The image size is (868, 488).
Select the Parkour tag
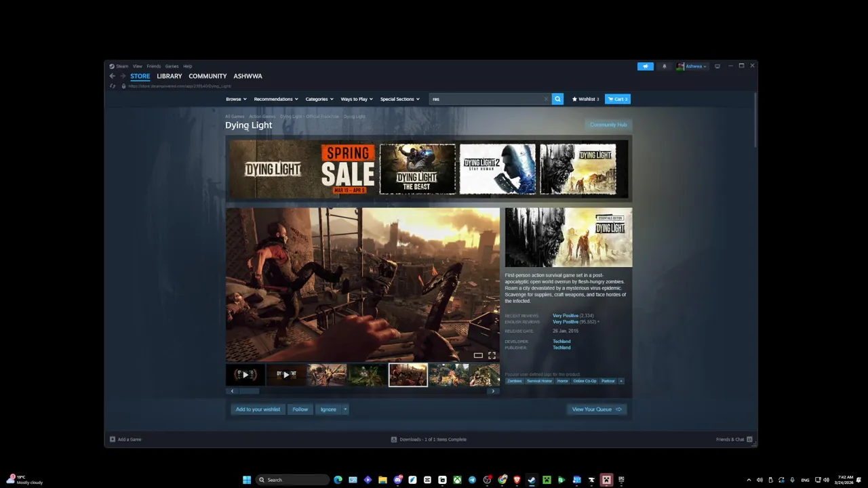click(x=608, y=381)
